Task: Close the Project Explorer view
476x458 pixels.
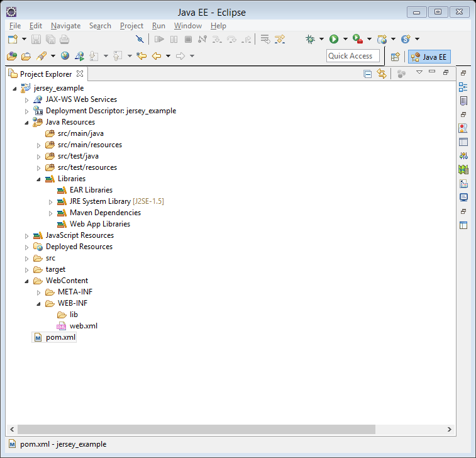Action: [x=80, y=74]
